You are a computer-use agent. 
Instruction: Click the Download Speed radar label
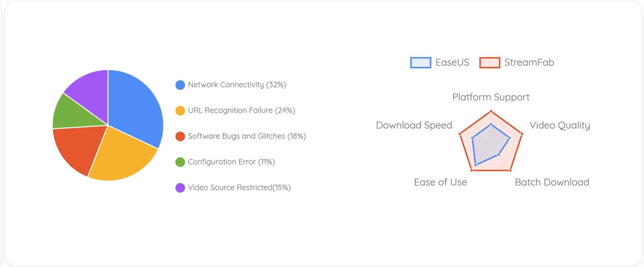(414, 125)
